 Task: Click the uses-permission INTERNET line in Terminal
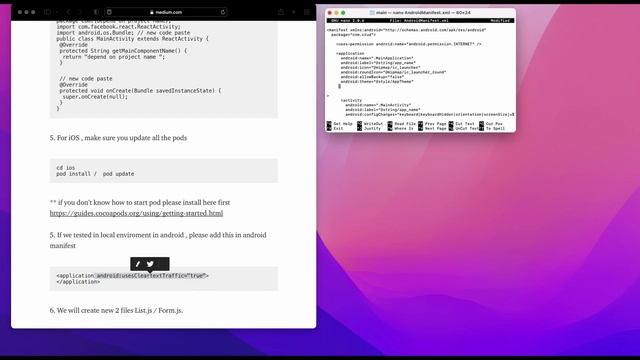pos(409,44)
